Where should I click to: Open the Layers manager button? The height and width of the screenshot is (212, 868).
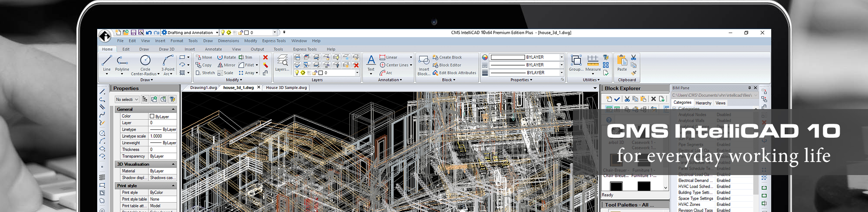[282, 63]
